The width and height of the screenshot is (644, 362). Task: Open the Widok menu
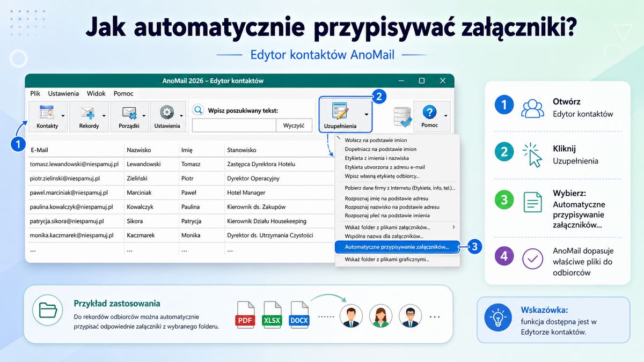(96, 93)
